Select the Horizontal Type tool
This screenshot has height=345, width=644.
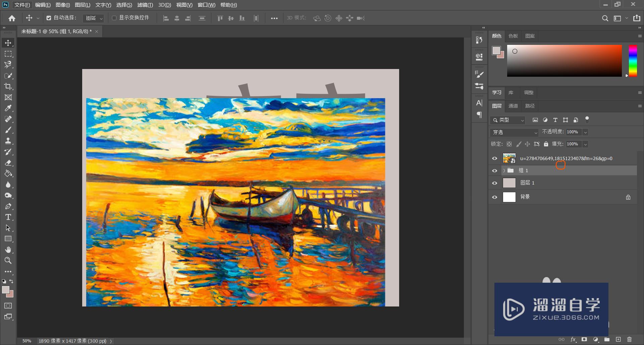[8, 217]
